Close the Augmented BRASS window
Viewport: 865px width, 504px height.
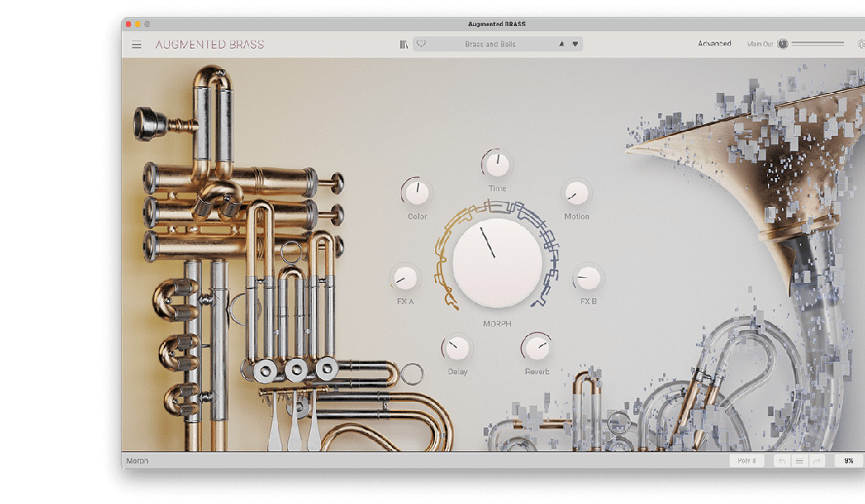click(x=128, y=24)
